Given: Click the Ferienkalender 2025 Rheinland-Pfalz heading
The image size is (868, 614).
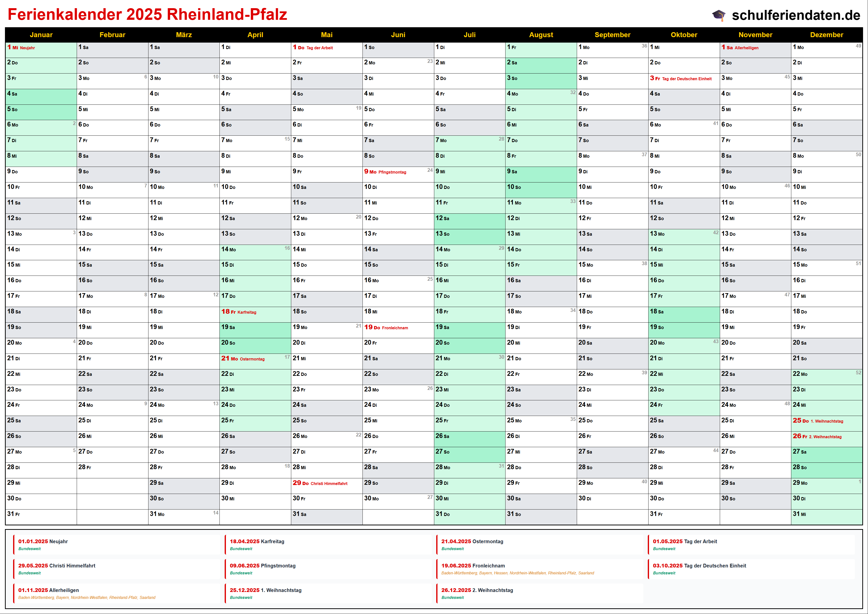Looking at the screenshot, I should click(x=147, y=14).
